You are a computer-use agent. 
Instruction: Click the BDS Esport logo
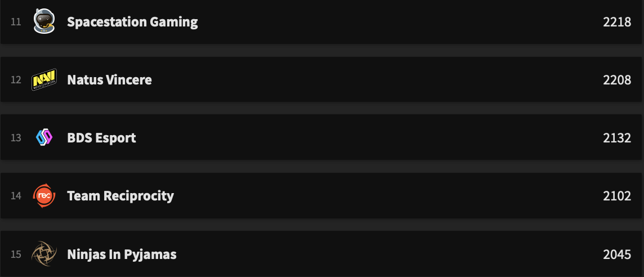(43, 138)
